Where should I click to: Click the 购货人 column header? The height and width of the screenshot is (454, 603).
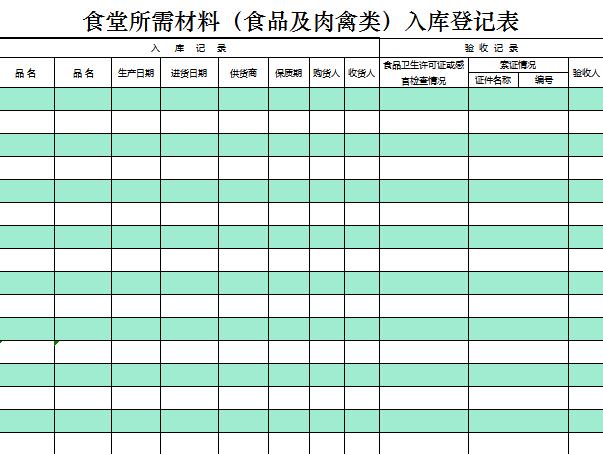(x=326, y=73)
